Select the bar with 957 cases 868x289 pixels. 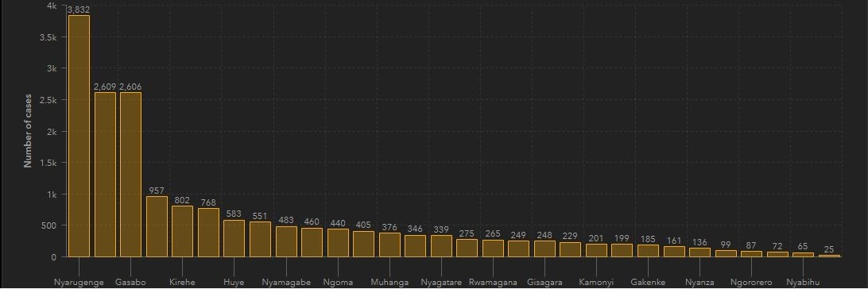tap(157, 226)
